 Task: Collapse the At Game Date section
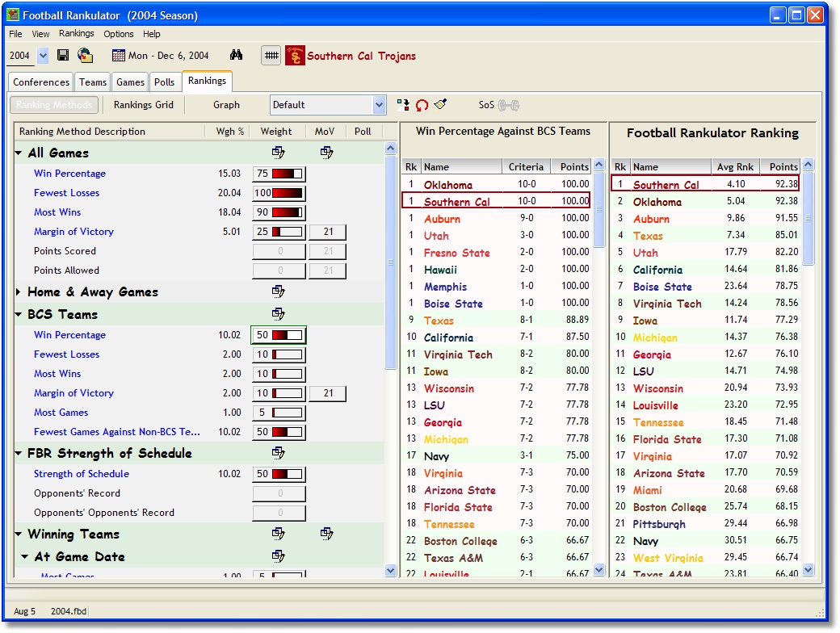(25, 556)
